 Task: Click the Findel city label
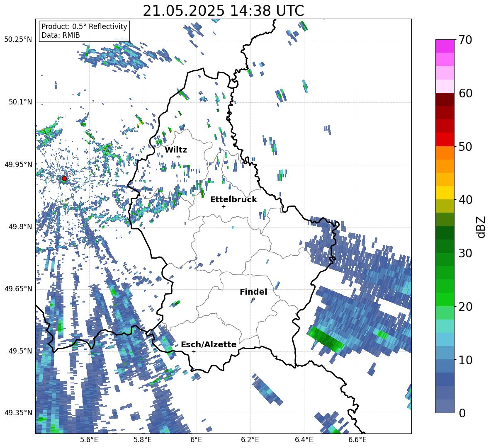253,292
